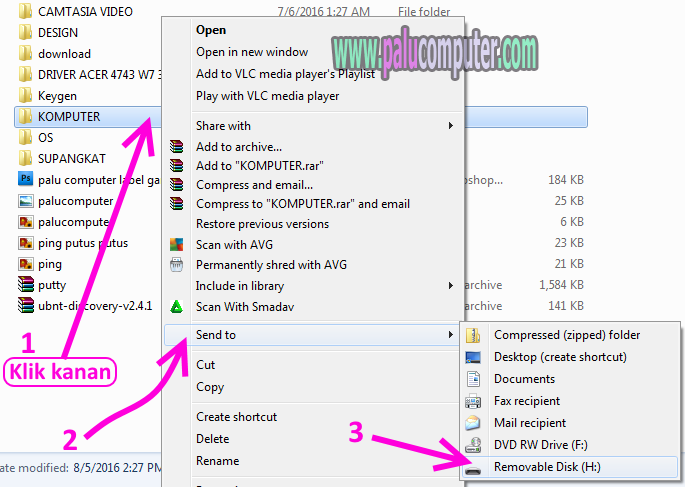
Task: Click the Removable Disk drive icon
Action: (x=473, y=470)
